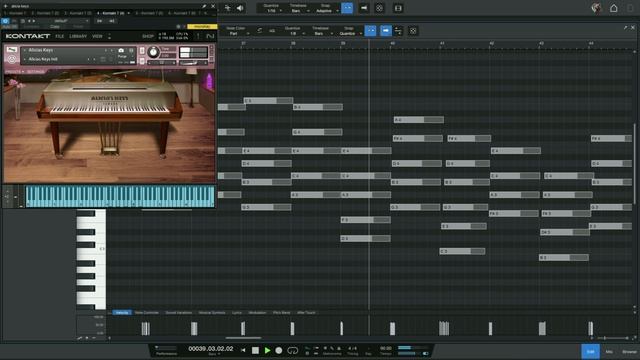Select the After Touch lane tab
The image size is (640, 360).
coord(306,313)
